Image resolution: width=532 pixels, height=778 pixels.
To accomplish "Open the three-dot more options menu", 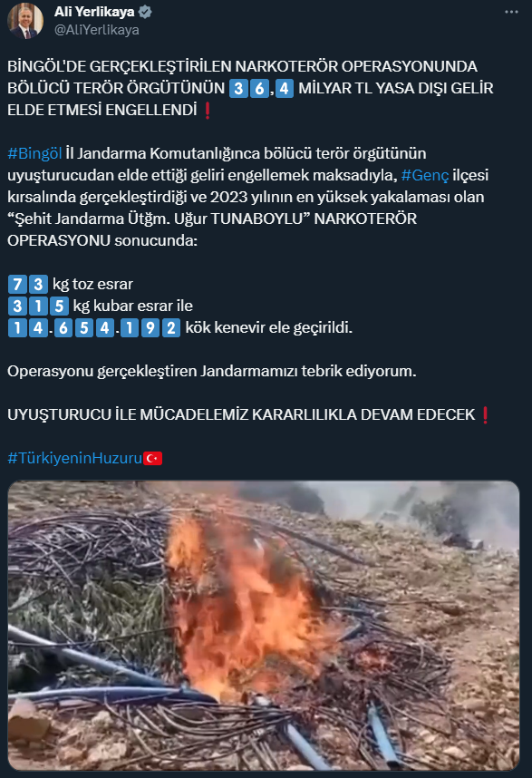I will click(x=511, y=12).
